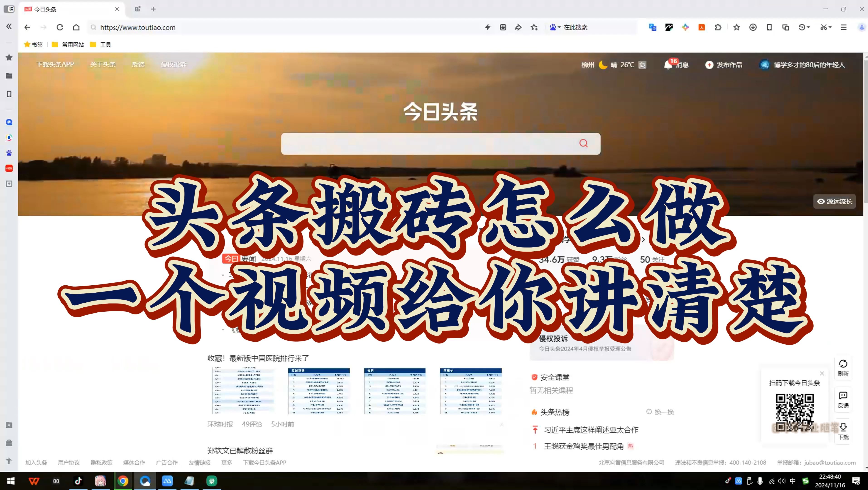Open hot topic 王骁获金鸡奖最佳男配角
Screen dimensions: 868x490
(584, 446)
